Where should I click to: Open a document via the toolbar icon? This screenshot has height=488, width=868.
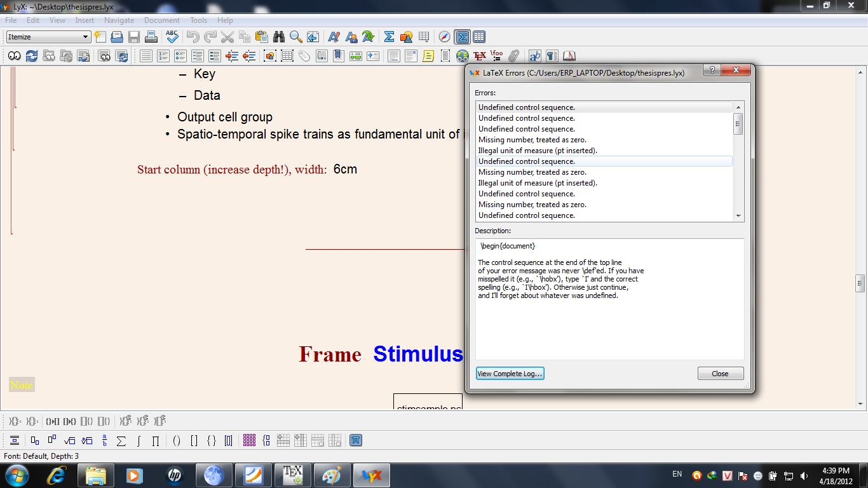coord(117,37)
